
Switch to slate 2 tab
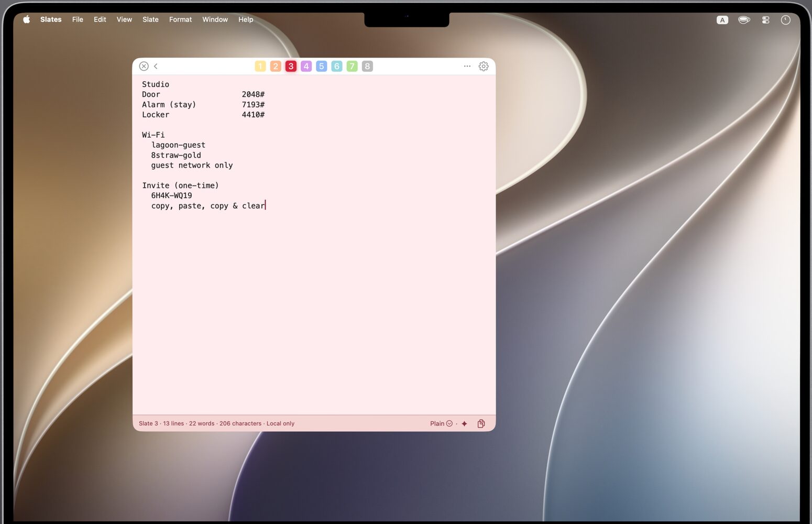[x=276, y=66]
